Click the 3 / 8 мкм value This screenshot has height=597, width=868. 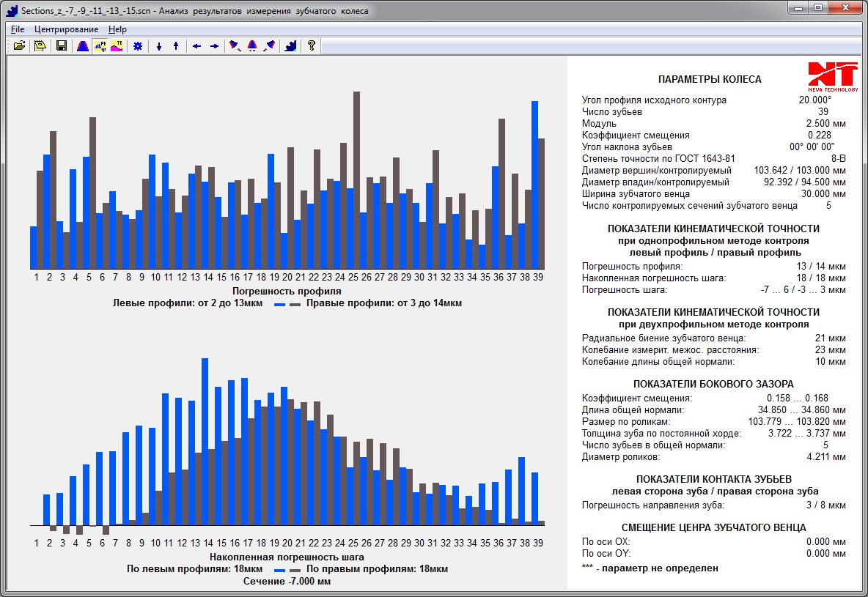point(826,505)
